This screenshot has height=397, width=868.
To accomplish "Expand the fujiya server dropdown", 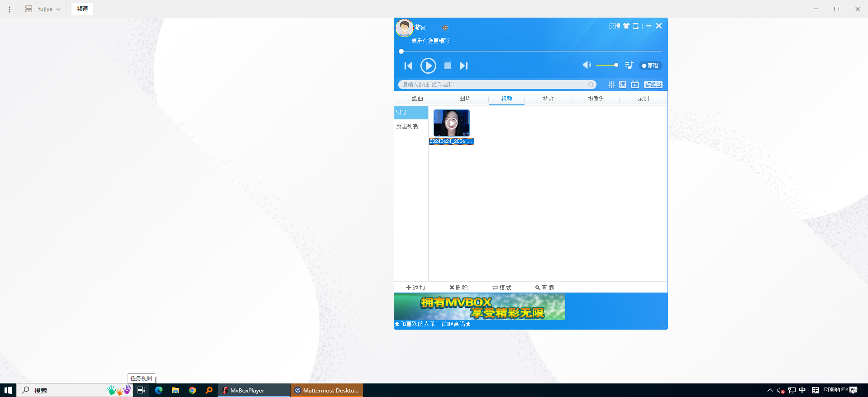I will tap(43, 9).
